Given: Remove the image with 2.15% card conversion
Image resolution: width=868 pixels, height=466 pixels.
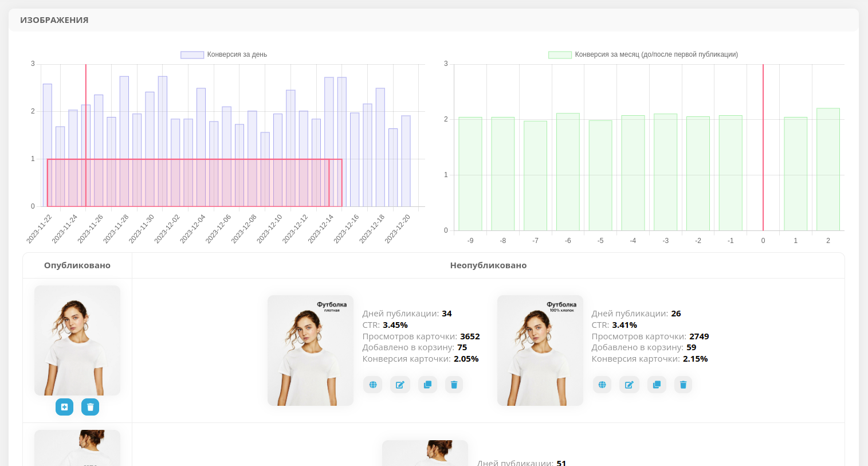Looking at the screenshot, I should (x=683, y=385).
